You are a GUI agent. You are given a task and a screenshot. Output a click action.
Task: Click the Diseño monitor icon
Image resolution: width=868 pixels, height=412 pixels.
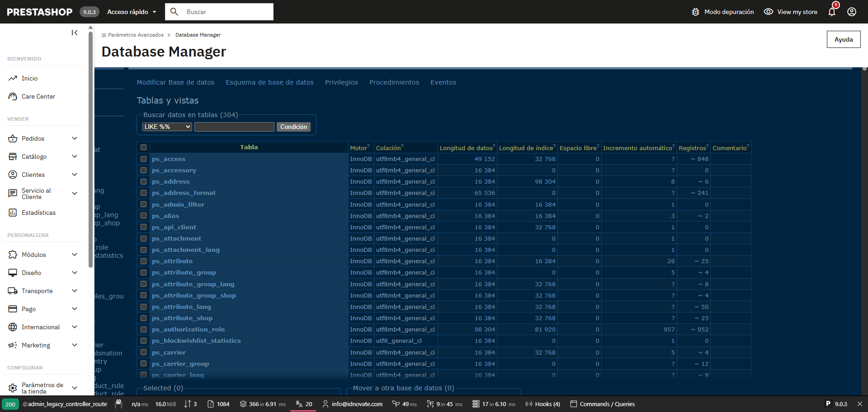click(13, 273)
